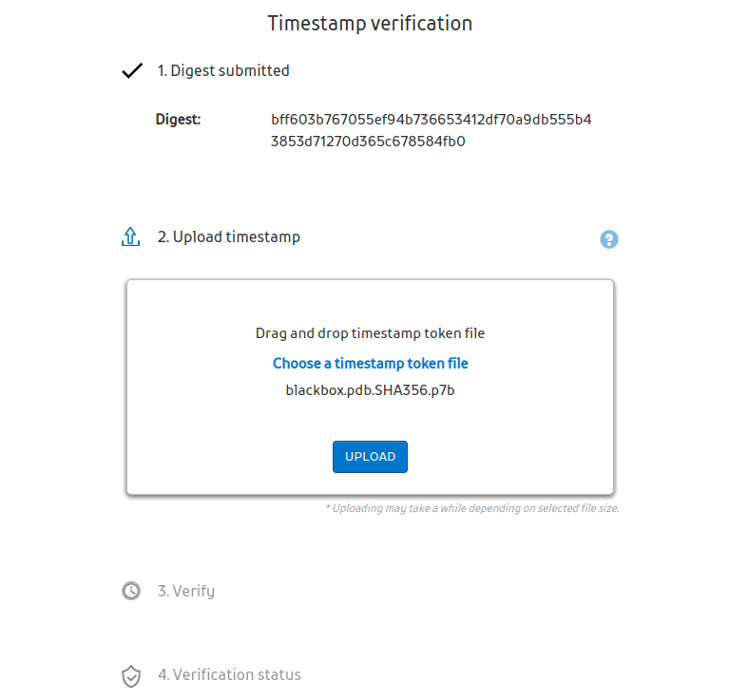Click the first line of the digest hash
748x700 pixels.
tap(431, 120)
